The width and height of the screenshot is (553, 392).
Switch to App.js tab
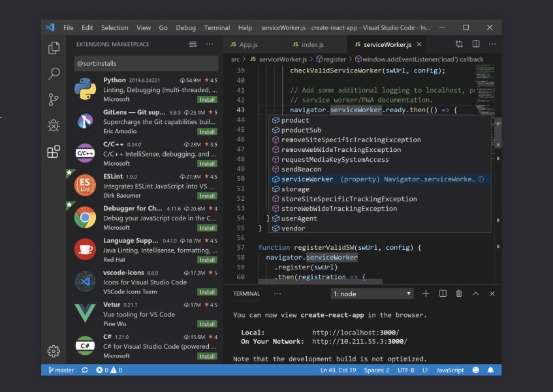[254, 44]
